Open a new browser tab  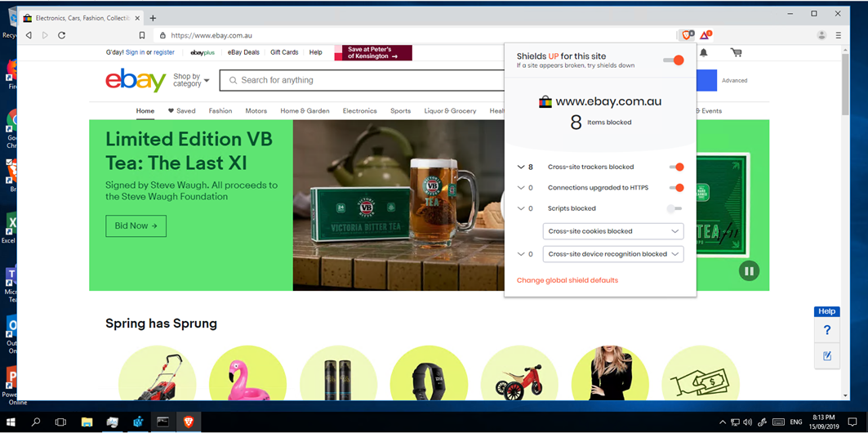[x=154, y=18]
